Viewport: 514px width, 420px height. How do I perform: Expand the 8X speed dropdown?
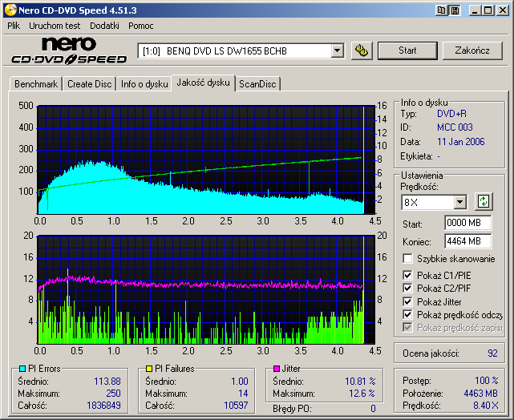point(460,202)
